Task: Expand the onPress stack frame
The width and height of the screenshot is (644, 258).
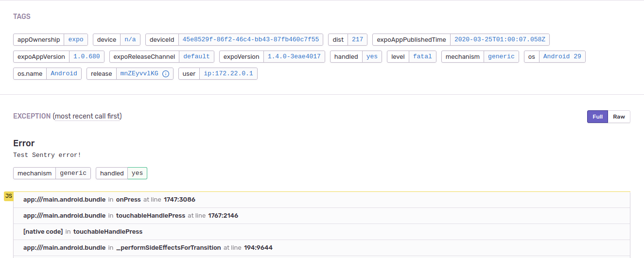Action: 321,200
